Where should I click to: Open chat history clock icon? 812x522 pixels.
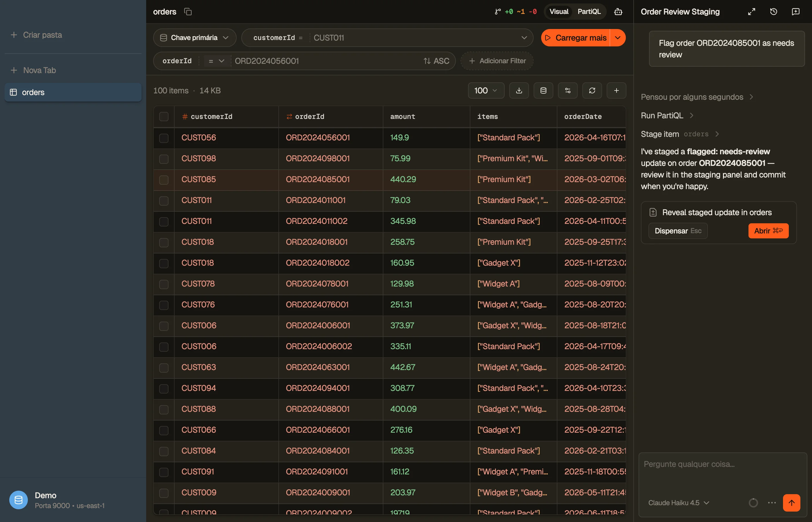[773, 12]
